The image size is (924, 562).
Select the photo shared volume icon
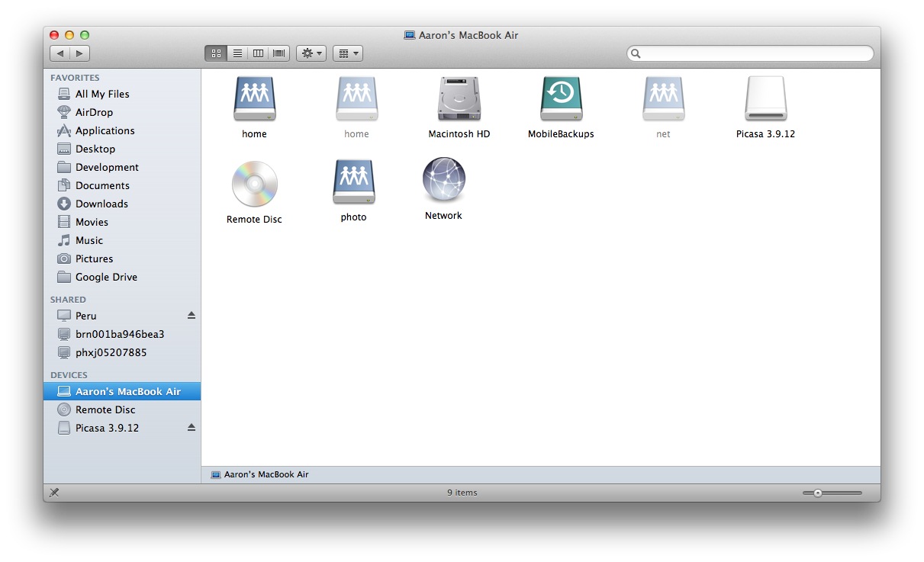353,182
